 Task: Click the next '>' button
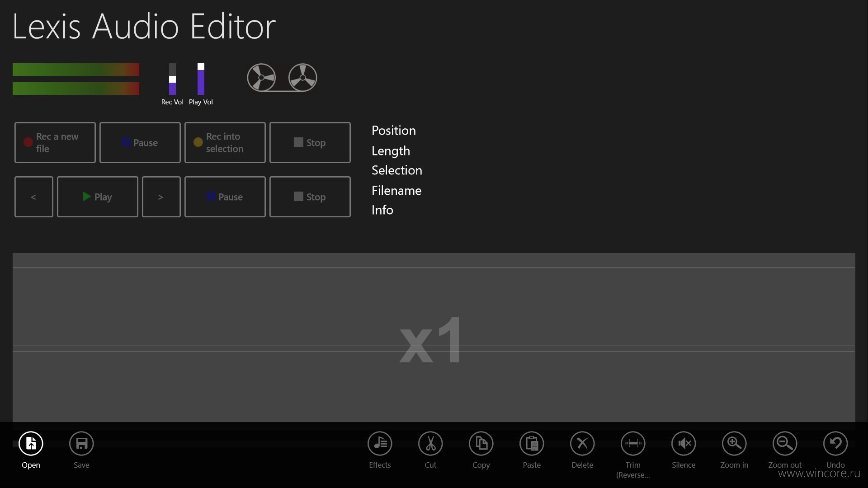161,197
